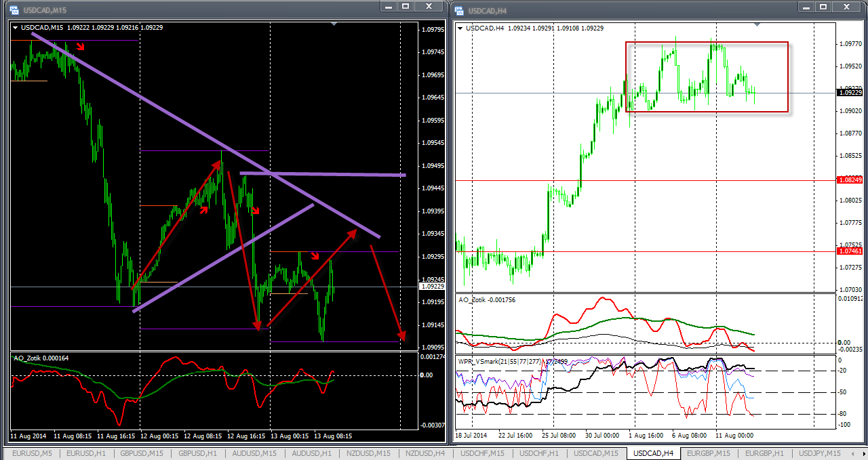Switch to the EURUSD,M5 chart tab
This screenshot has width=868, height=460.
30,453
